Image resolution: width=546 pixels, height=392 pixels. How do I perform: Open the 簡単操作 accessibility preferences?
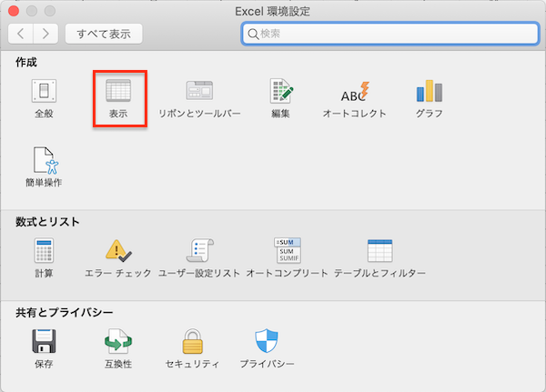[x=45, y=166]
